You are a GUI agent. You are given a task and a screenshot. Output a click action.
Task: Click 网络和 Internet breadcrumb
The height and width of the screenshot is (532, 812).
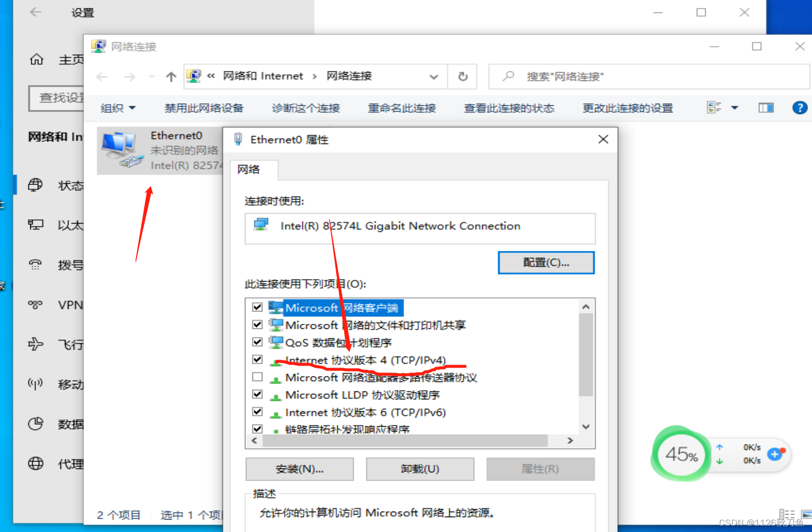[263, 76]
